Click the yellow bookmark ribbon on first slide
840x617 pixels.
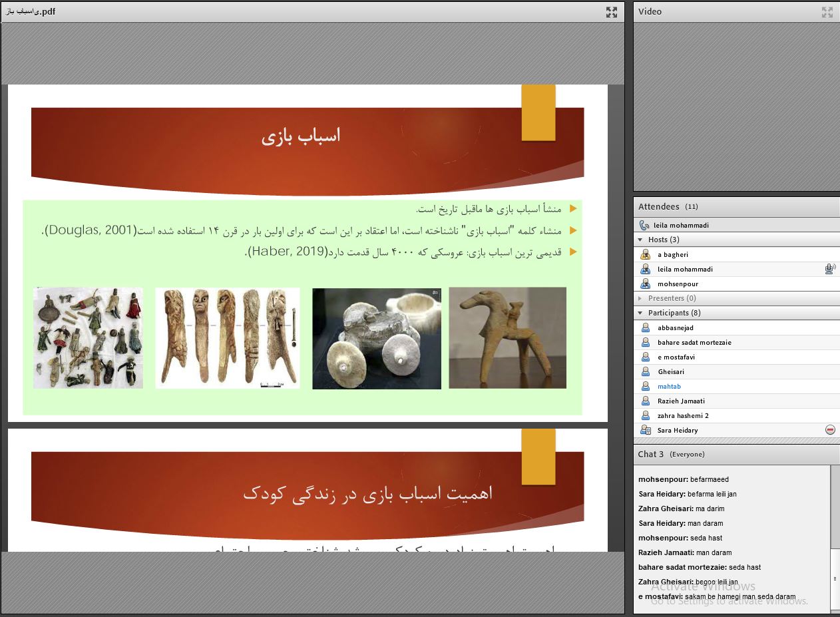point(538,112)
